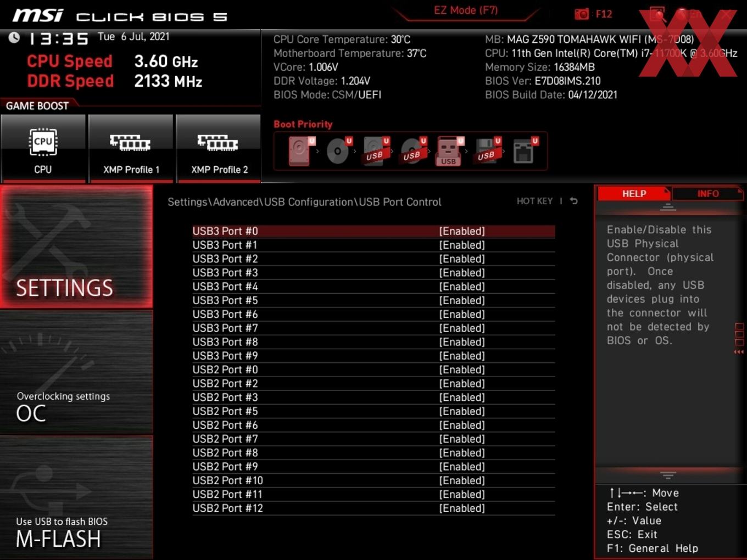This screenshot has height=560, width=747.
Task: Select the USB floppy boot device icon
Action: [x=487, y=151]
